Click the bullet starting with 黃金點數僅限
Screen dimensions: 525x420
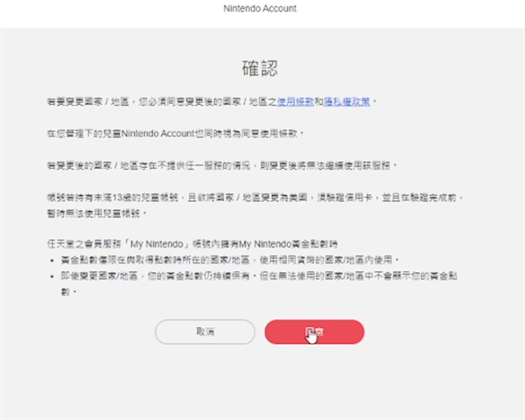coord(230,260)
